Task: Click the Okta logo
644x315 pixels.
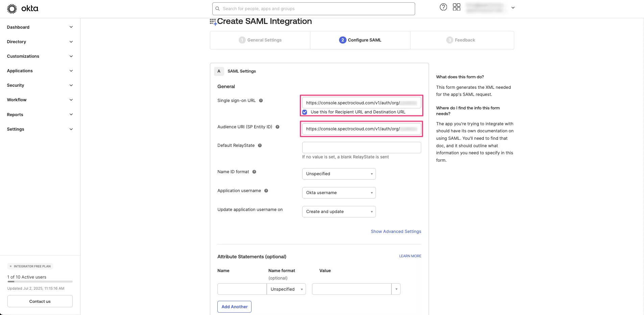Action: pyautogui.click(x=22, y=8)
